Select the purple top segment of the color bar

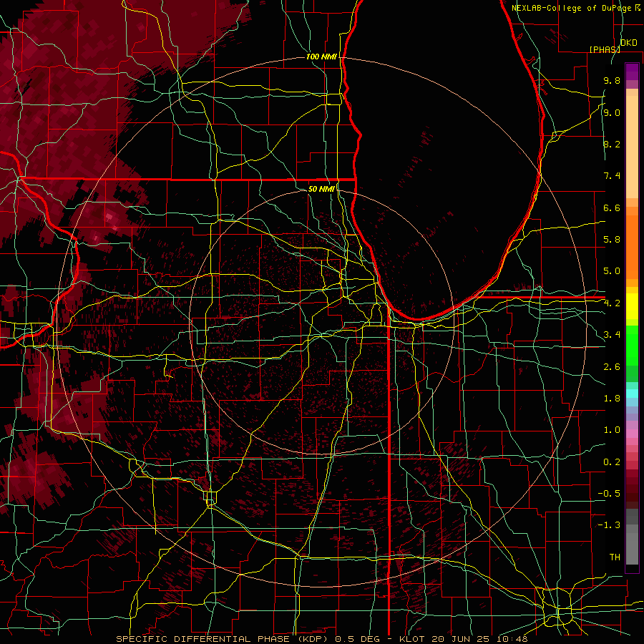pyautogui.click(x=632, y=72)
